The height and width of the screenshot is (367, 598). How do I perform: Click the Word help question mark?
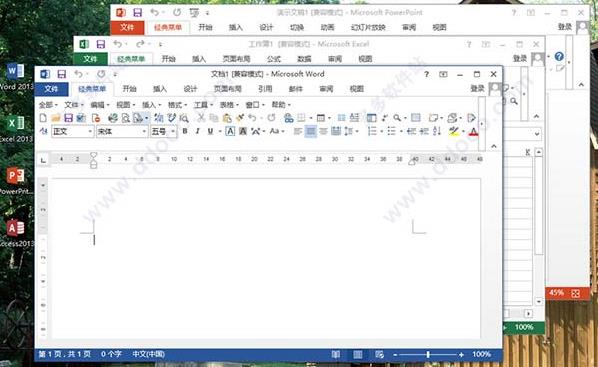pos(426,74)
